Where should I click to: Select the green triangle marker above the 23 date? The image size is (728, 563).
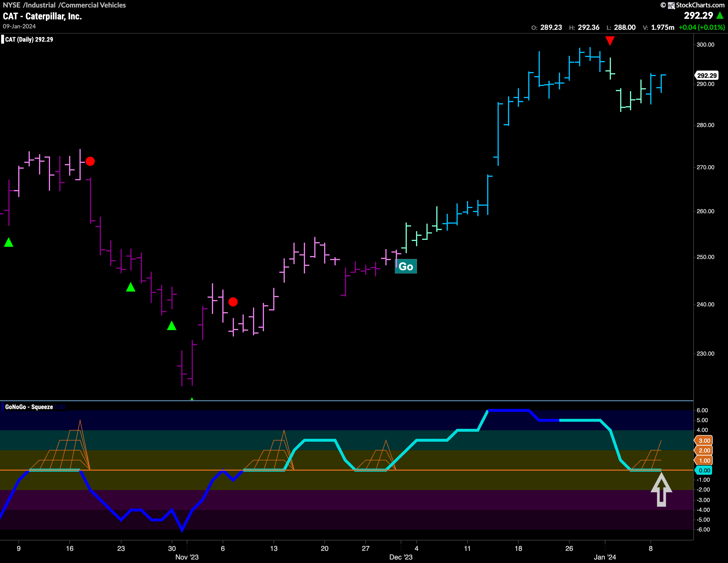[x=131, y=287]
